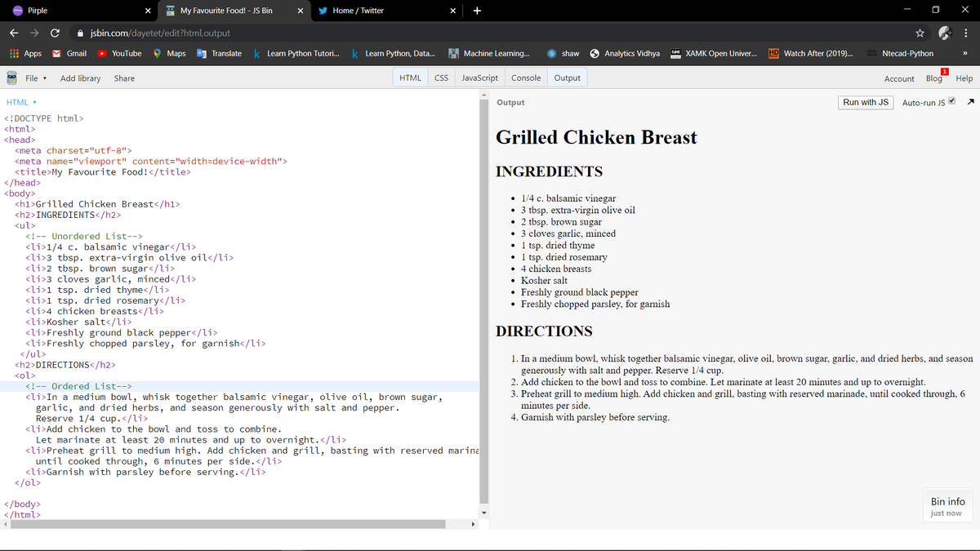Toggle the Output panel tab
The height and width of the screenshot is (551, 980).
tap(567, 78)
